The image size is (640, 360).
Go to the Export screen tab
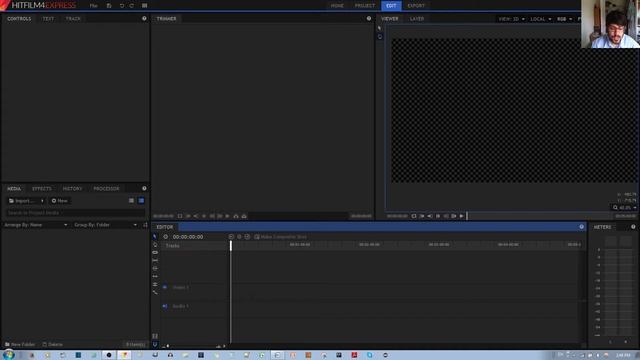pos(416,6)
